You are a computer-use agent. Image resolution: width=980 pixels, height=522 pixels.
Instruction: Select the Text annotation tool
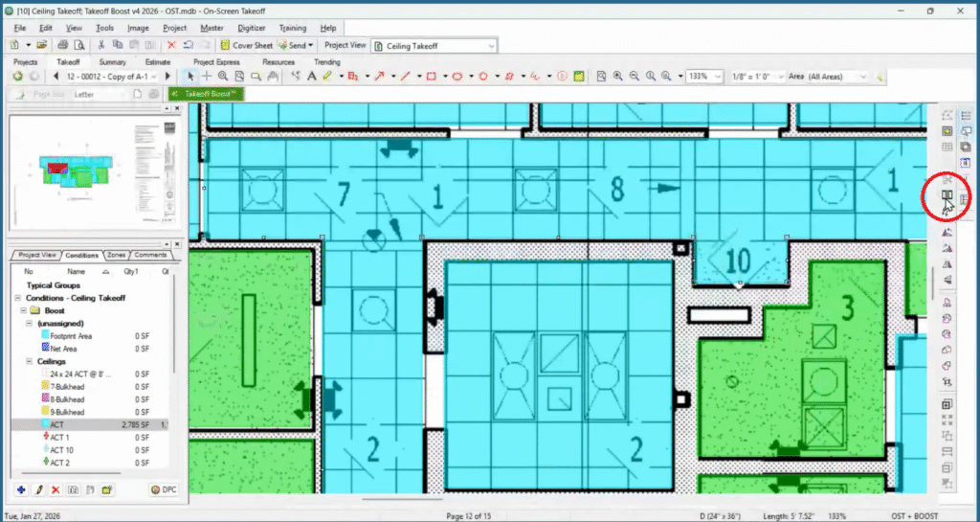tap(312, 77)
